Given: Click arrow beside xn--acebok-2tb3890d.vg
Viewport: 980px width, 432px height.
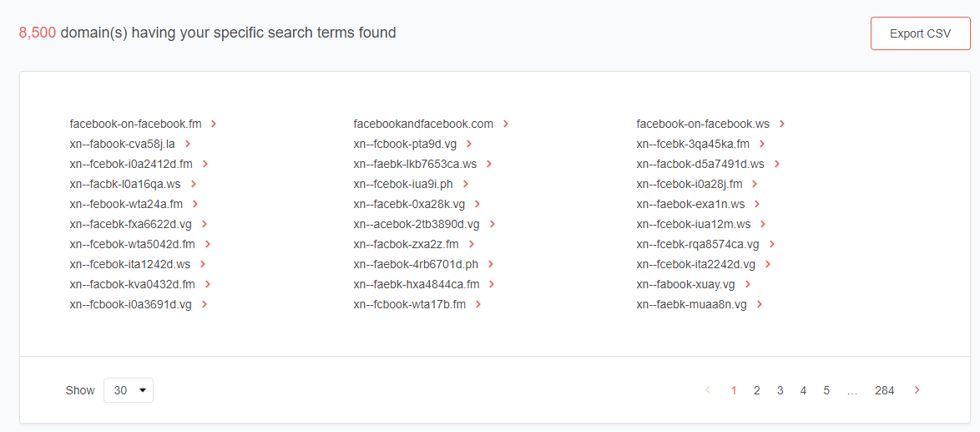Looking at the screenshot, I should click(x=492, y=224).
